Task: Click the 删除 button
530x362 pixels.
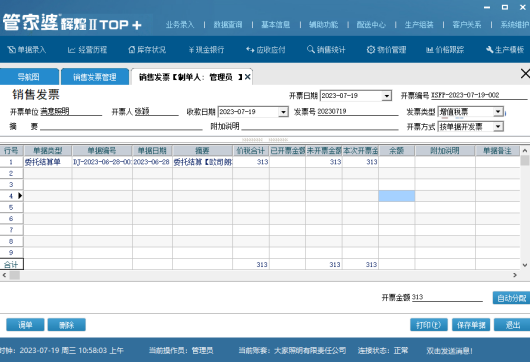Action: click(x=67, y=325)
